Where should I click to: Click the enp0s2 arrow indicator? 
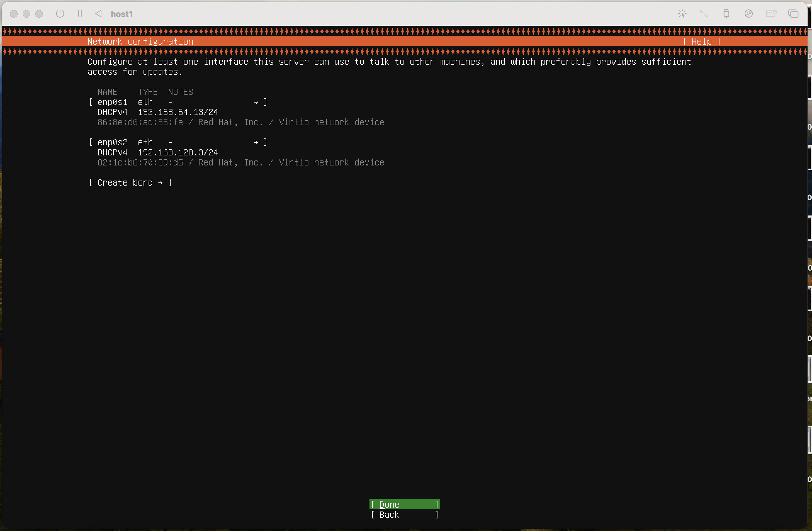pyautogui.click(x=256, y=142)
